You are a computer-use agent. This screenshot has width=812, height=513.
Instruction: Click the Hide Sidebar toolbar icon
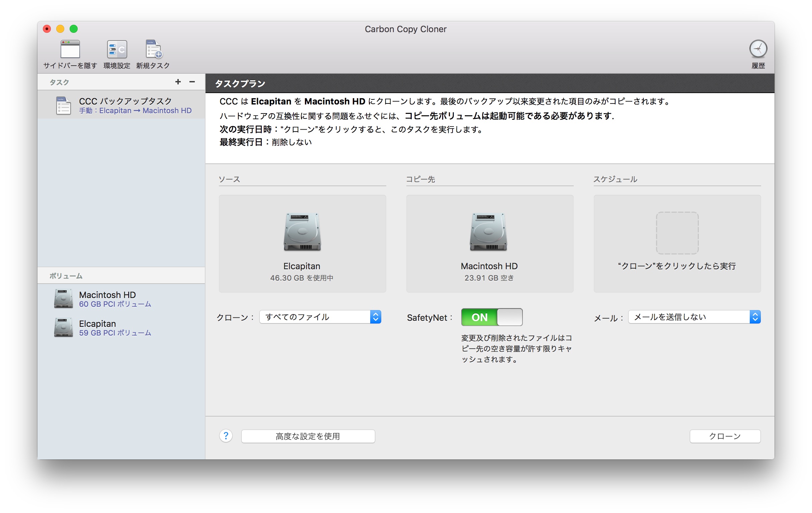(x=70, y=49)
